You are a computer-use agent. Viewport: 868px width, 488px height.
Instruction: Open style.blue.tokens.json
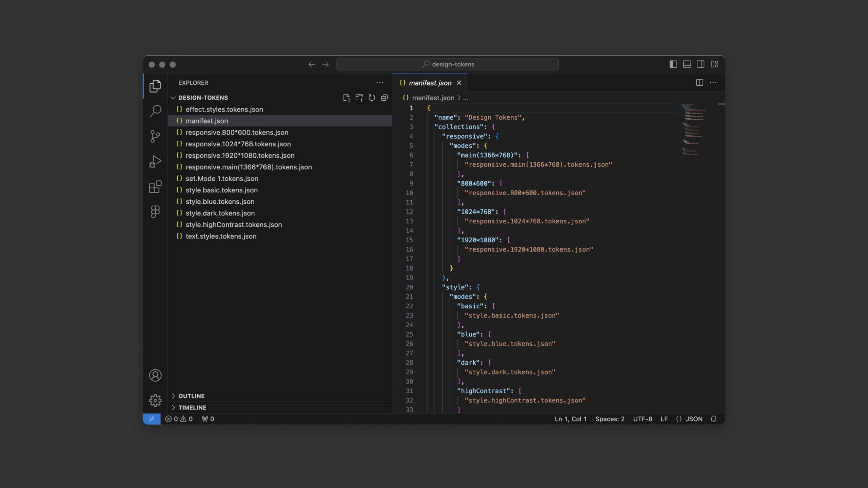pos(280,201)
